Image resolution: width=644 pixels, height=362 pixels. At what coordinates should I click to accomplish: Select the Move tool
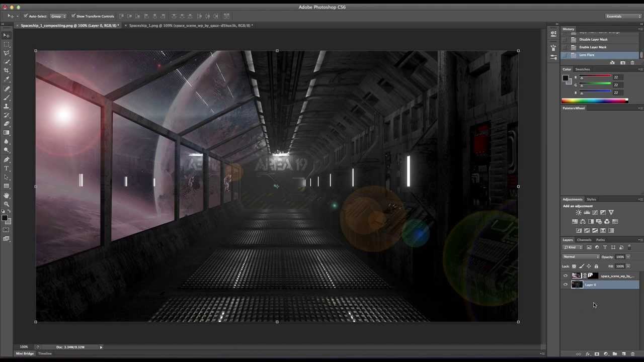[x=7, y=35]
